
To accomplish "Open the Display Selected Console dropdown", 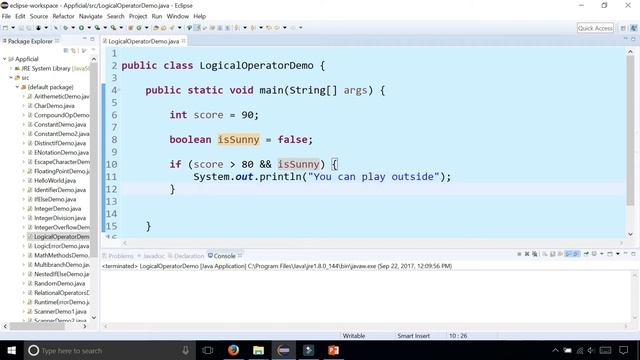I will coord(602,254).
